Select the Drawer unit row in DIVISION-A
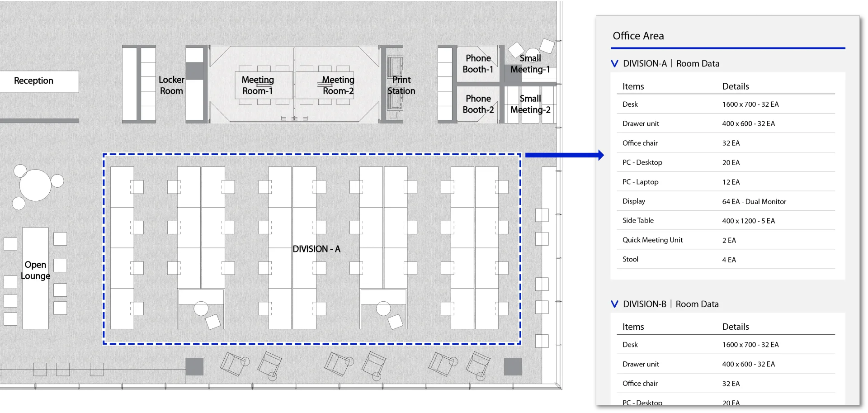The image size is (868, 413). tap(726, 123)
